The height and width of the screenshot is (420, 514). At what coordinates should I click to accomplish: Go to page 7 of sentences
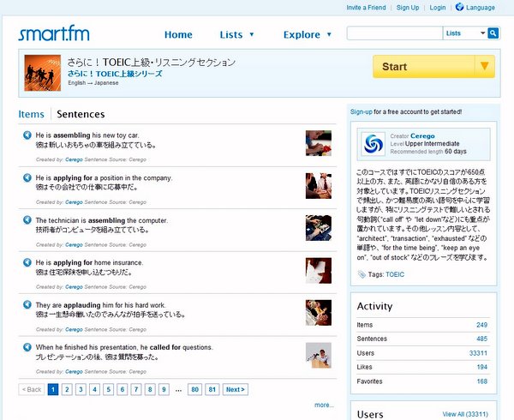tap(136, 389)
